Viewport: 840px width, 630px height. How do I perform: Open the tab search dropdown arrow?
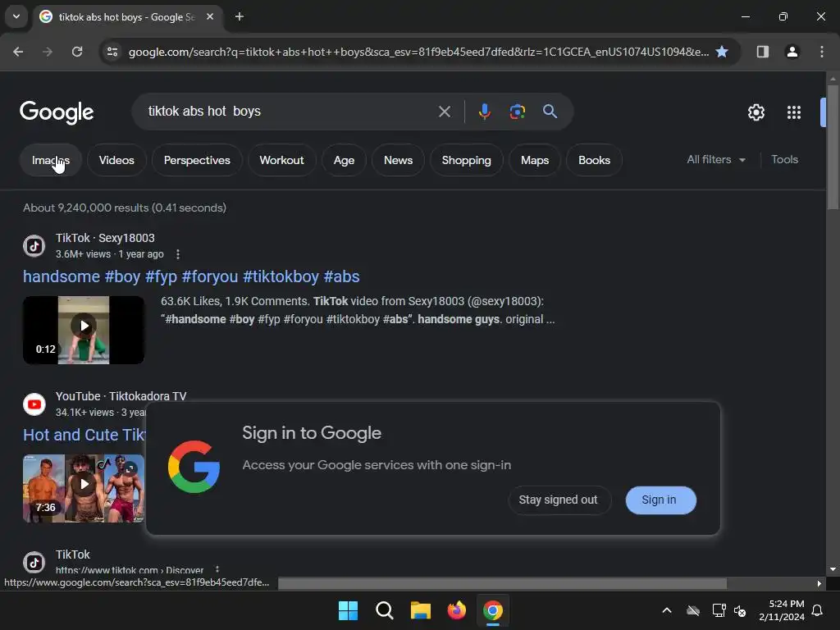tap(16, 16)
